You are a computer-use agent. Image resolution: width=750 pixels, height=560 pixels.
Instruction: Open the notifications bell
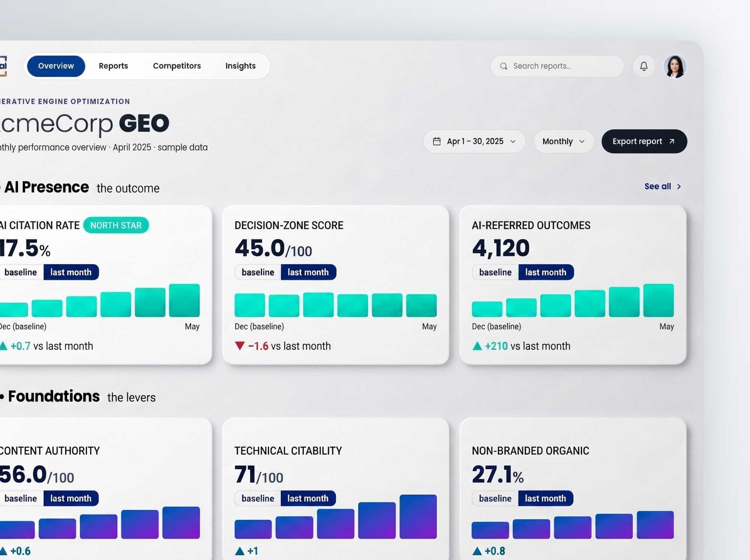(x=643, y=66)
